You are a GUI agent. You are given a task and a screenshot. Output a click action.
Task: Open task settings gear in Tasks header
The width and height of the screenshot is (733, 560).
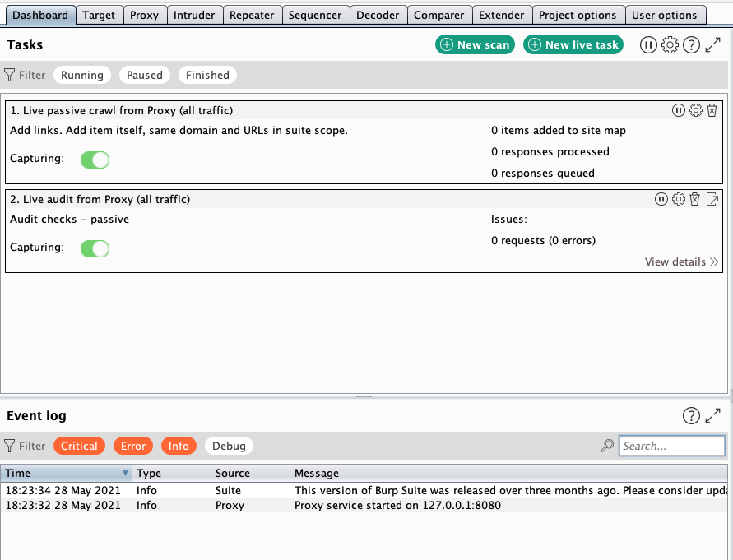(x=670, y=45)
